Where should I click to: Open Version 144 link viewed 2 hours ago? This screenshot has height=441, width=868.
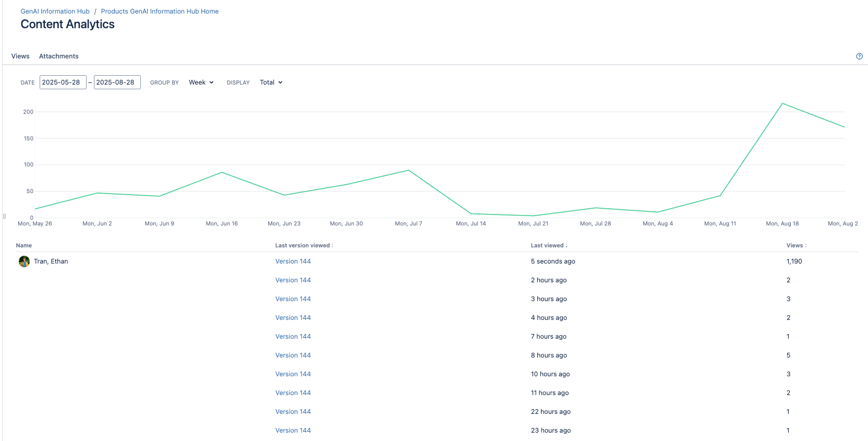click(x=293, y=280)
